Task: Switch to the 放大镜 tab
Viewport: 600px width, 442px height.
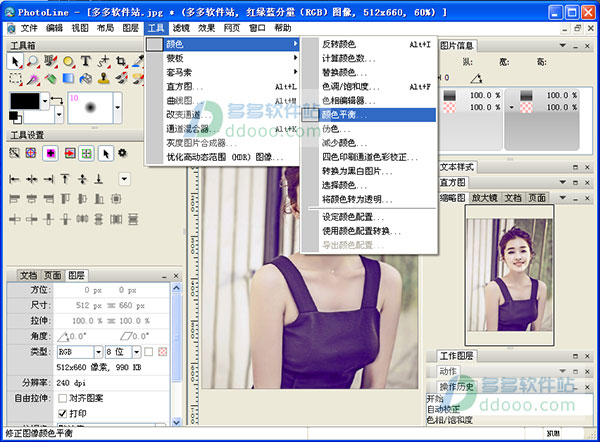Action: coord(484,197)
